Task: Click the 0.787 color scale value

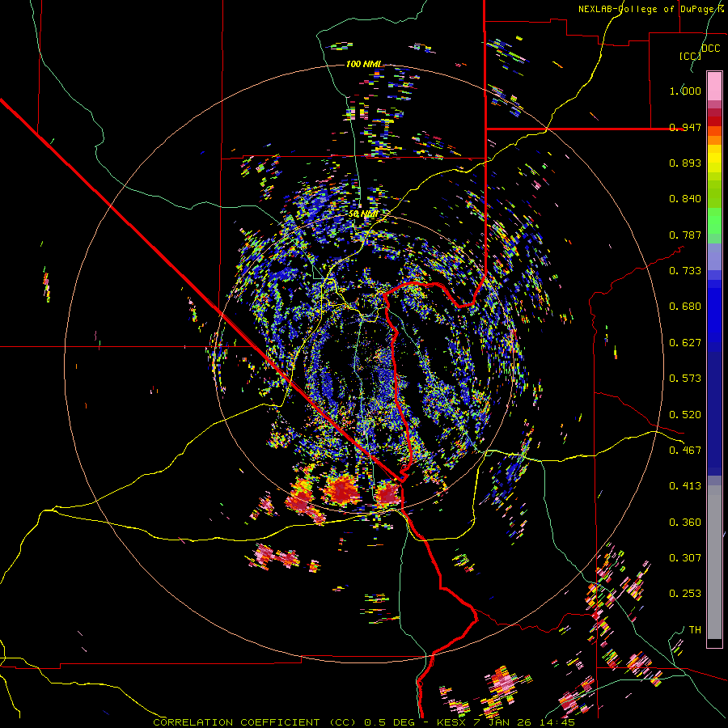Action: coord(685,235)
